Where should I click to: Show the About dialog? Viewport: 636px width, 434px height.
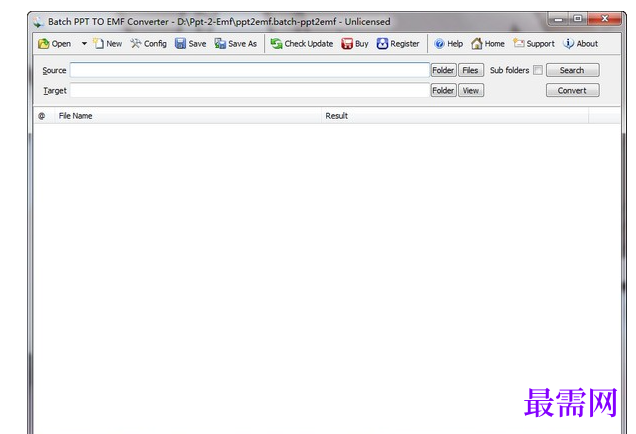coord(580,43)
